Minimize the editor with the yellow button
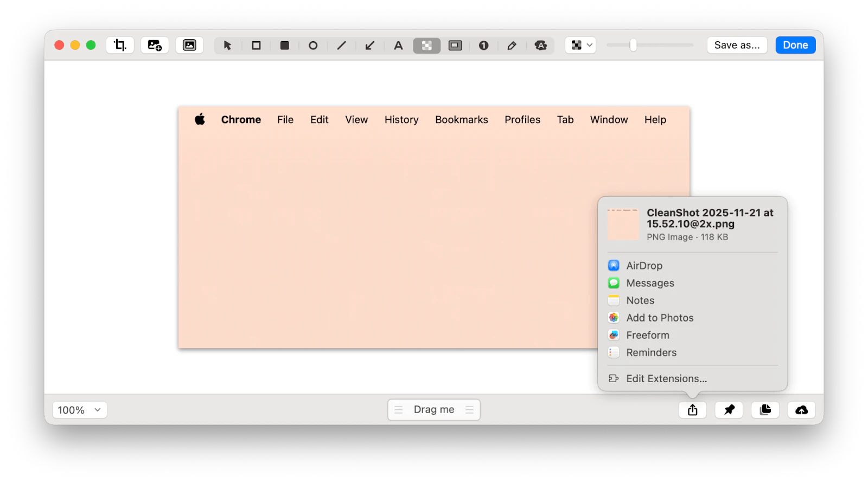This screenshot has height=483, width=868. 75,45
